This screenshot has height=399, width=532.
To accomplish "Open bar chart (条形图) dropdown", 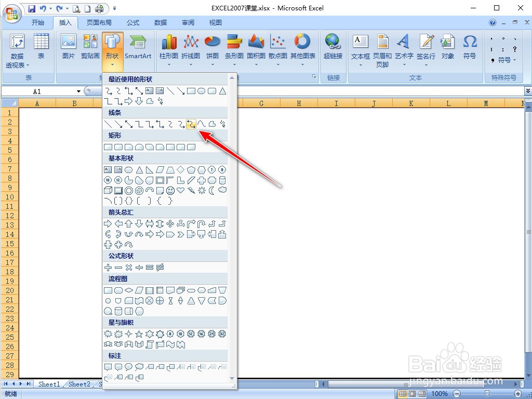I will coord(234,50).
